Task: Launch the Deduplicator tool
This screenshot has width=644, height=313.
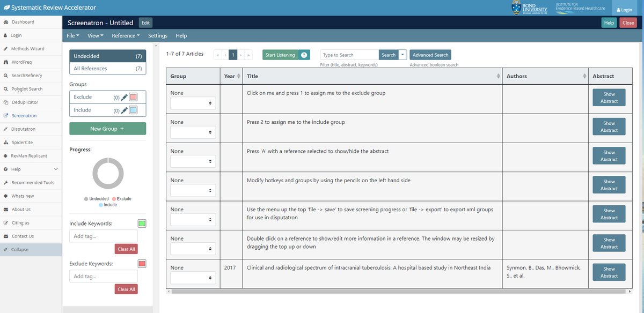Action: [31, 102]
